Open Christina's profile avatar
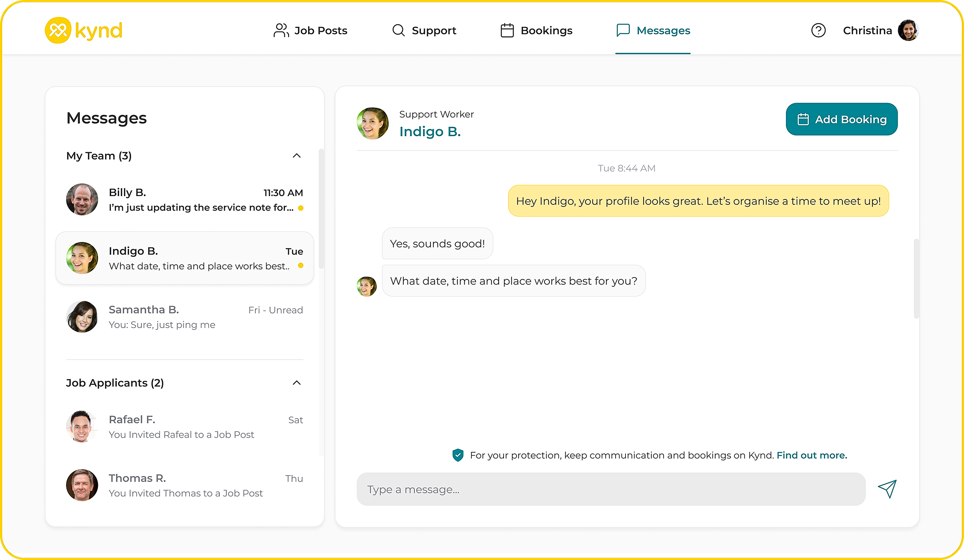Screen dimensions: 964x560 (908, 30)
